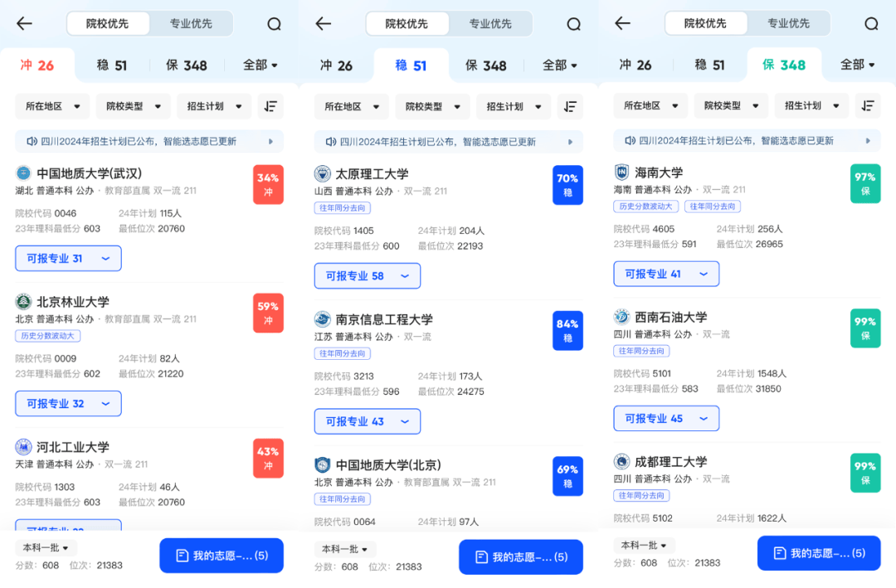
Task: Open the 招生计划 announcement banner in right panel
Action: tap(747, 140)
